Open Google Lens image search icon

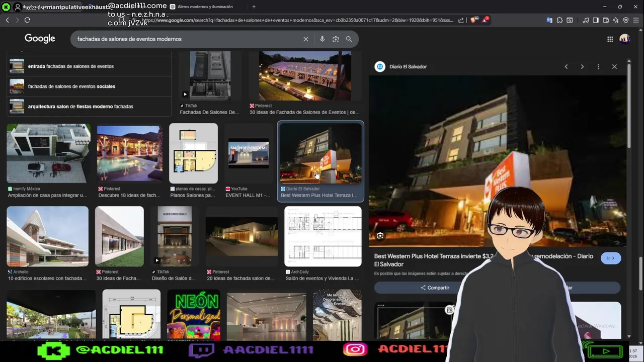tap(336, 39)
